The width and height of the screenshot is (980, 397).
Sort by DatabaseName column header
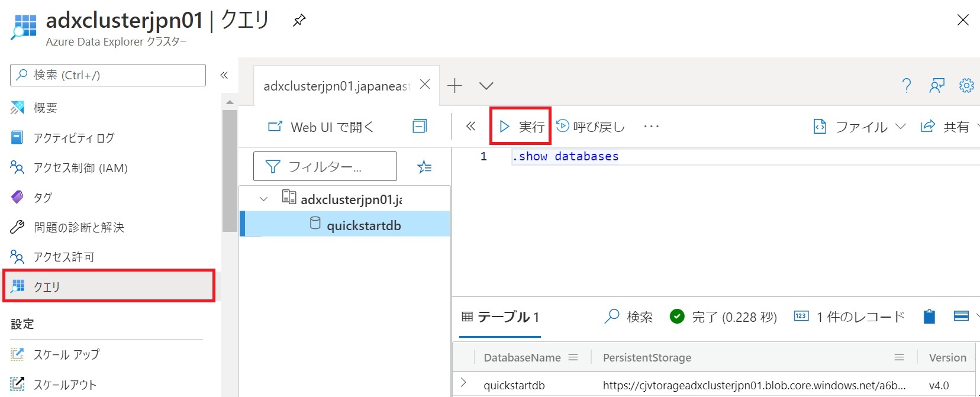522,357
